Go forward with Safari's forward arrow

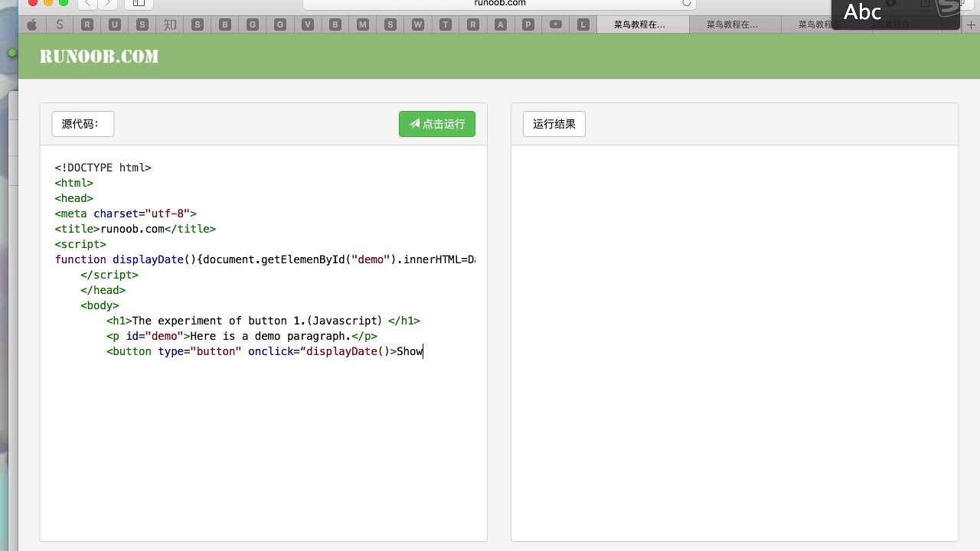coord(109,3)
